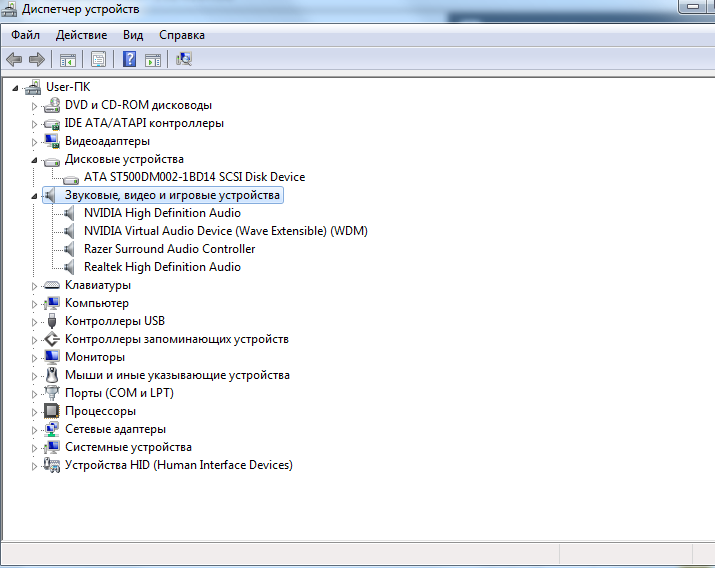
Task: Select Мыши и иные указывающие устройства label
Action: [x=177, y=375]
